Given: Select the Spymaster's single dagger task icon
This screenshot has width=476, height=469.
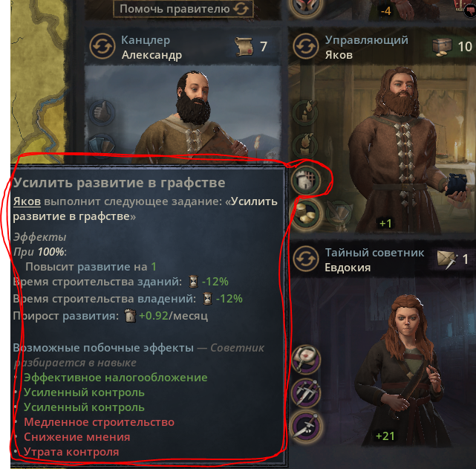Looking at the screenshot, I should (x=306, y=426).
